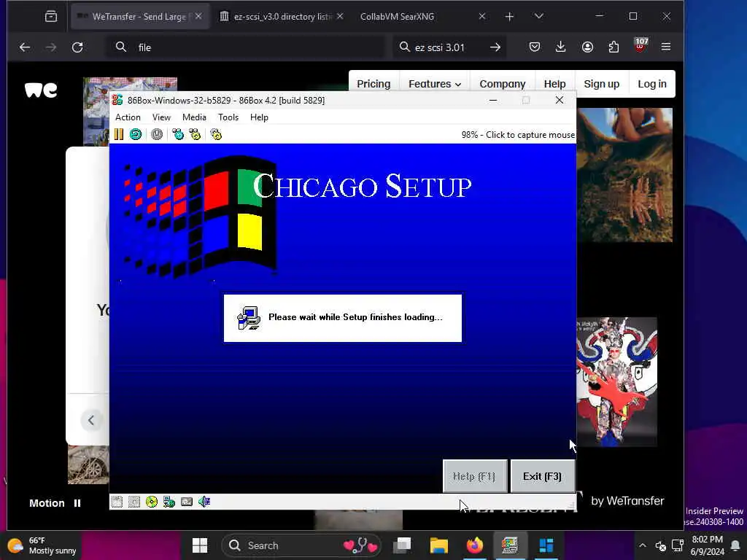Open notifications bell icon
The width and height of the screenshot is (747, 560).
coord(735,545)
